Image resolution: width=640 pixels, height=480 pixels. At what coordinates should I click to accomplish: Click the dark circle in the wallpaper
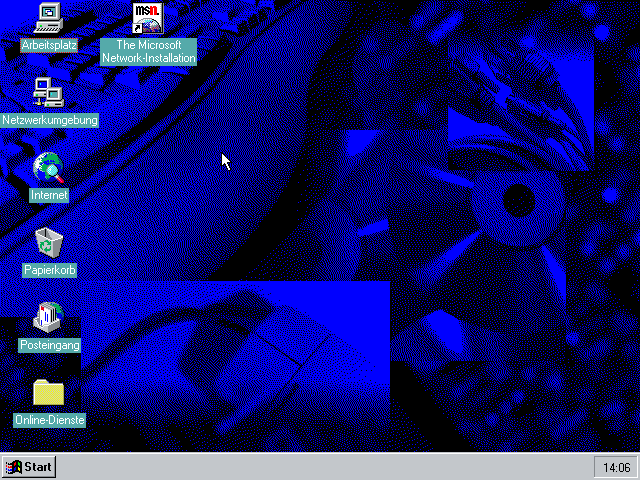click(x=517, y=200)
